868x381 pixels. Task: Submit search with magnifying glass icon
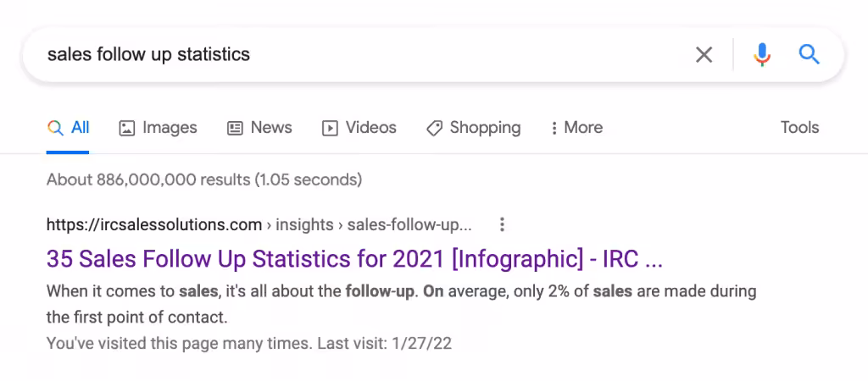click(x=810, y=55)
